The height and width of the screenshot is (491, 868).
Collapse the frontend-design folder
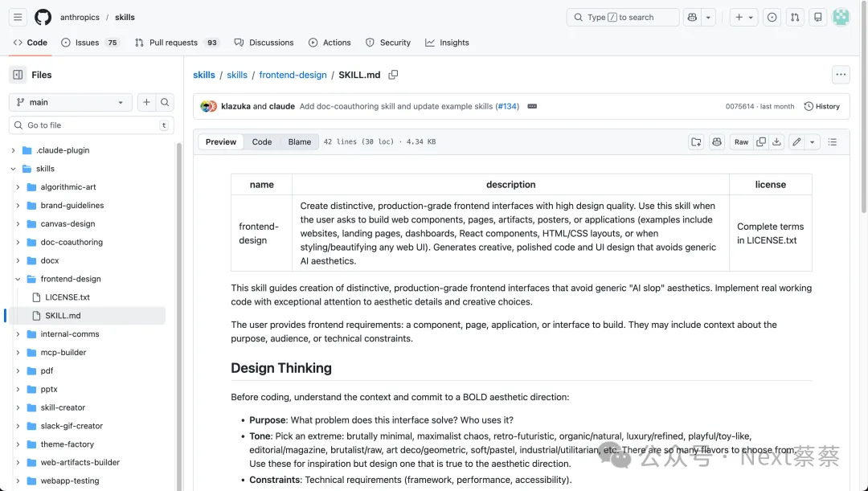click(18, 279)
